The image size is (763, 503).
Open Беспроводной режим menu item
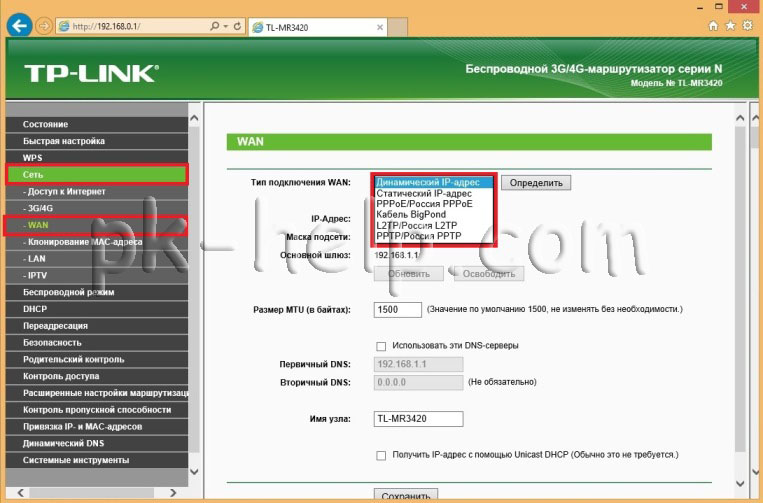click(x=97, y=292)
